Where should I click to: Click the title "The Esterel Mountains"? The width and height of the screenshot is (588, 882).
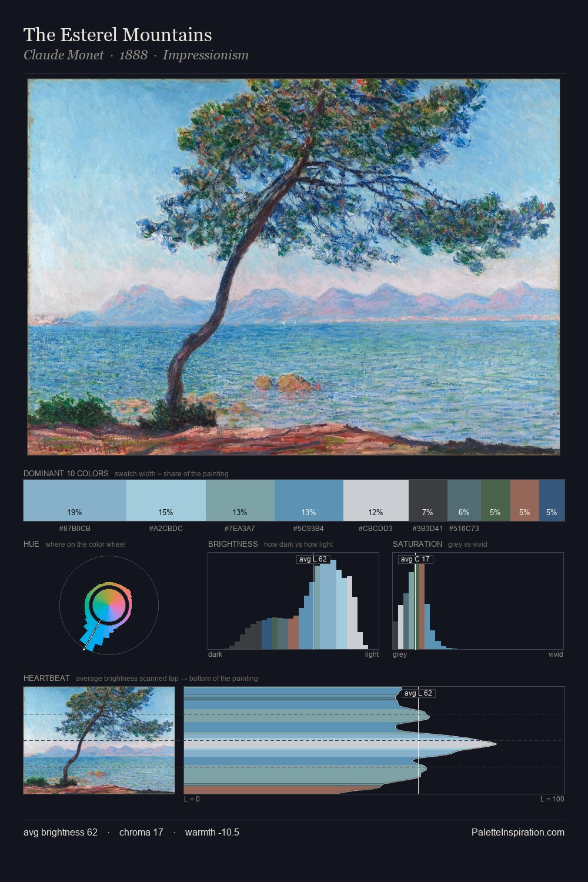(118, 35)
